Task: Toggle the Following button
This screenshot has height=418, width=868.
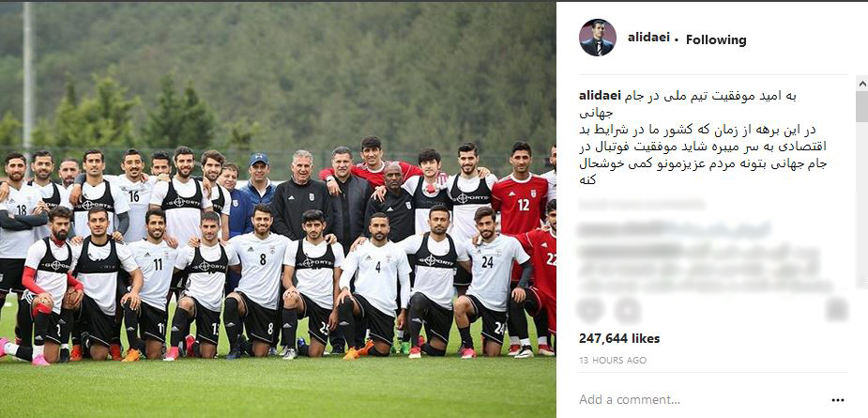Action: click(716, 39)
